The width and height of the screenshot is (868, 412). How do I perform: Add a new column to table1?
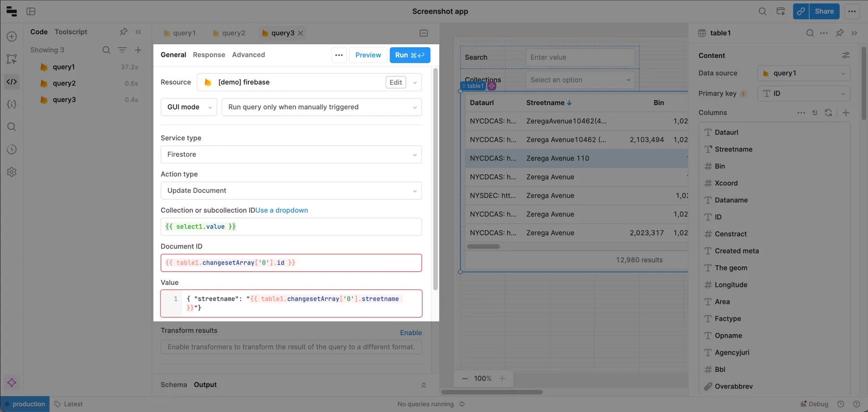click(845, 112)
